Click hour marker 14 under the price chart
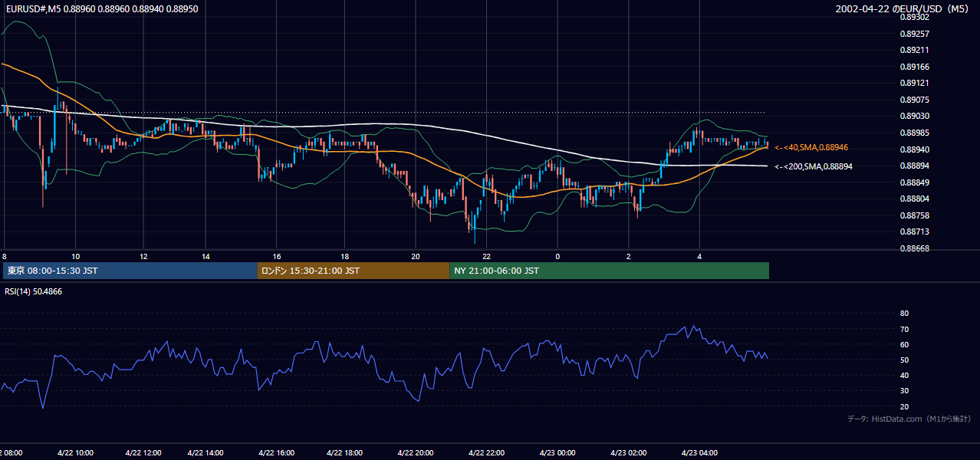Image resolution: width=980 pixels, height=460 pixels. [x=206, y=256]
